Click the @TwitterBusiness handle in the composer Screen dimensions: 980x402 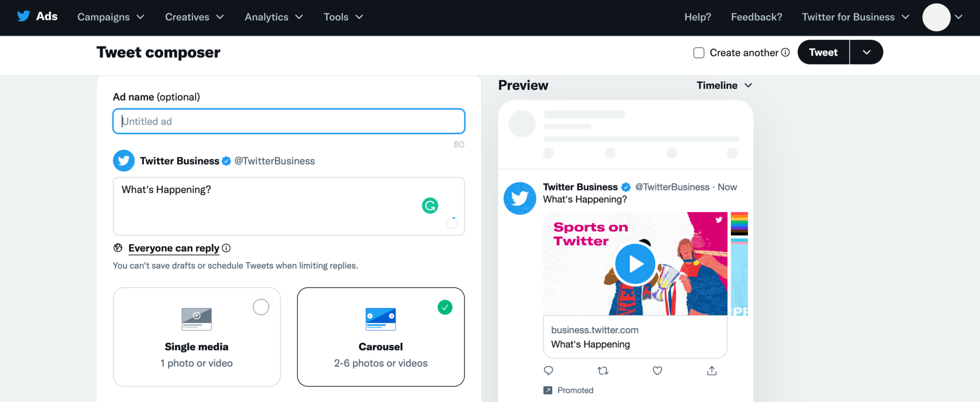pyautogui.click(x=275, y=161)
